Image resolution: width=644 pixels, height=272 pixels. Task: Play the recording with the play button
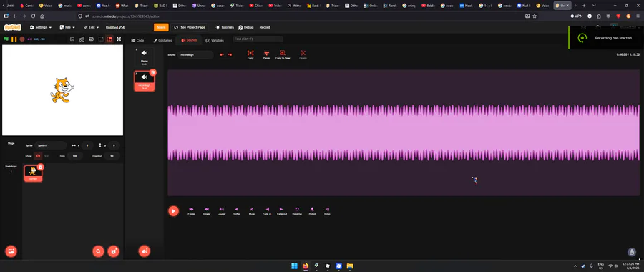coord(173,210)
